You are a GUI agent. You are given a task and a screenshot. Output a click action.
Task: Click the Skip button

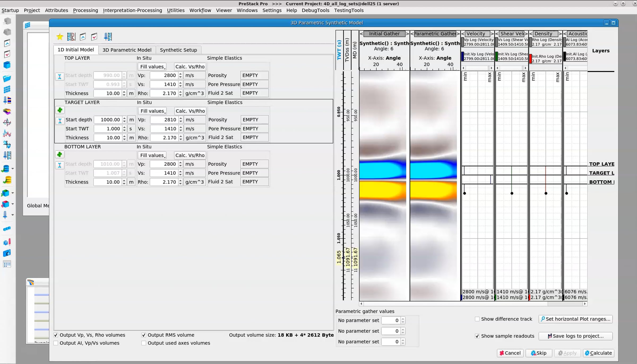coord(539,353)
